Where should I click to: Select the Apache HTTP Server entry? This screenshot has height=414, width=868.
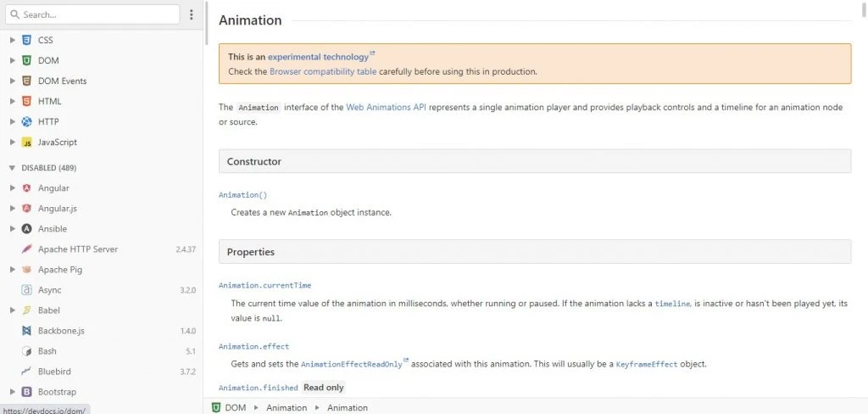click(102, 249)
